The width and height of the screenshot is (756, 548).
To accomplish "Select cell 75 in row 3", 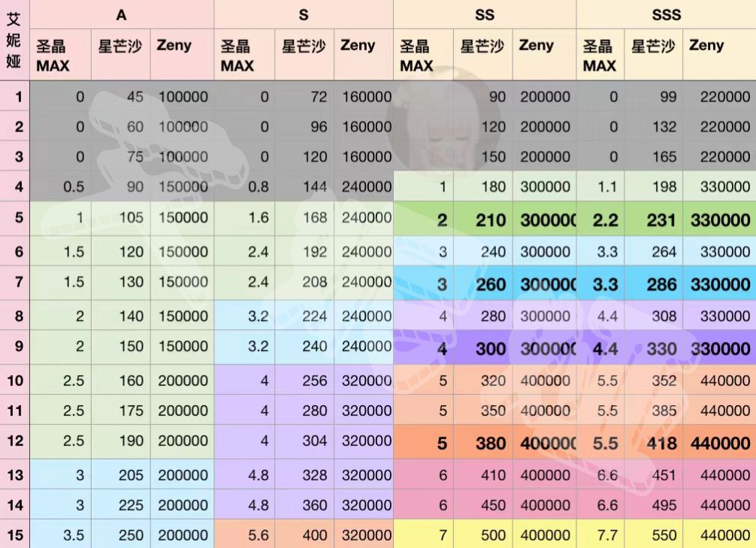I will point(120,156).
